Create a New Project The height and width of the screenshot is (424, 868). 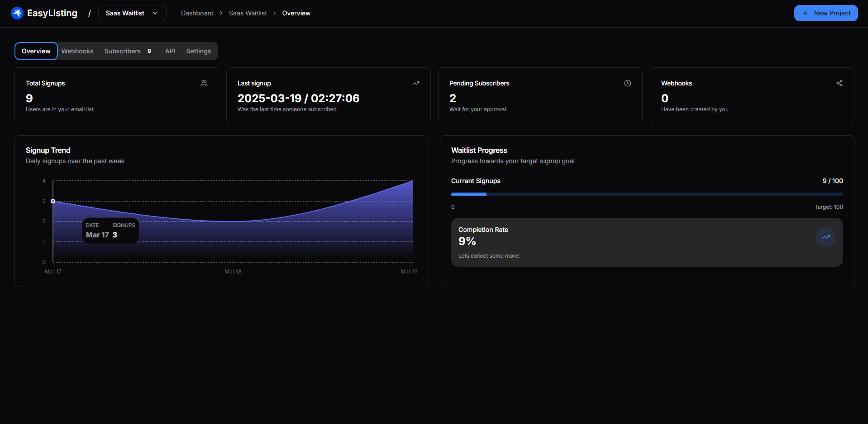click(x=826, y=13)
